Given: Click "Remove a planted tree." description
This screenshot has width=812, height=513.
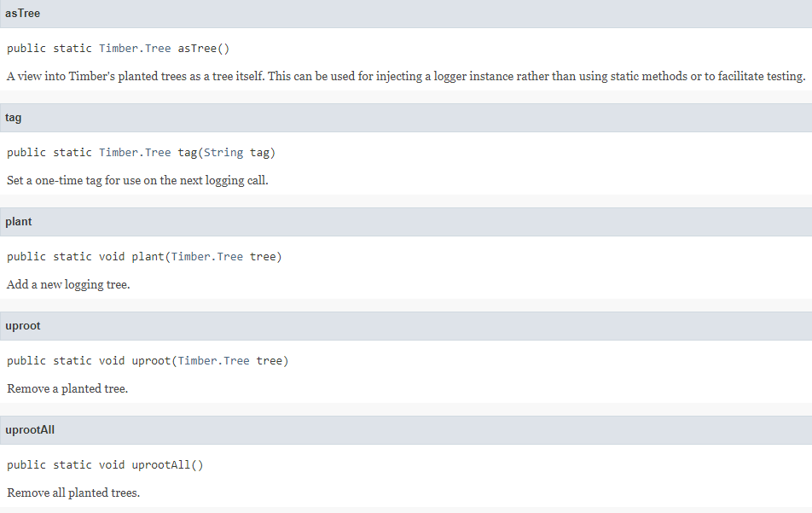Looking at the screenshot, I should pos(67,389).
